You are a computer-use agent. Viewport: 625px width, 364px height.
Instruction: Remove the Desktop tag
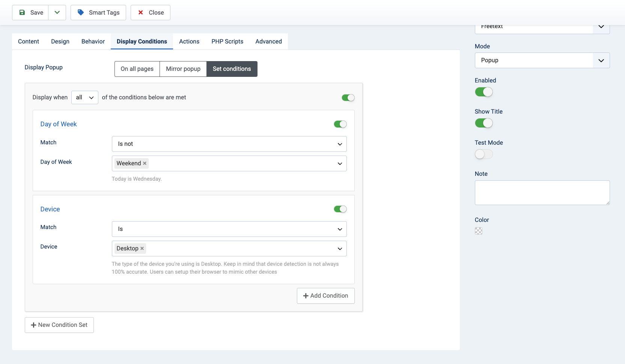(142, 249)
